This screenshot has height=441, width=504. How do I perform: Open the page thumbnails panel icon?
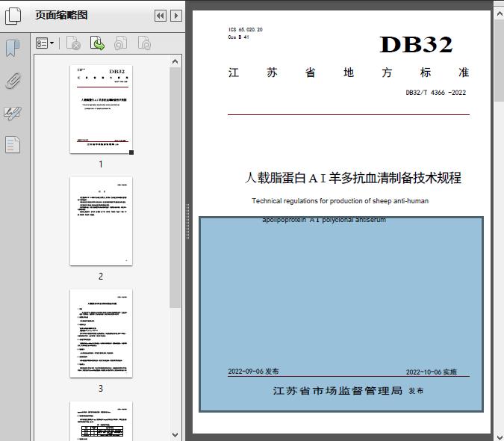(13, 16)
